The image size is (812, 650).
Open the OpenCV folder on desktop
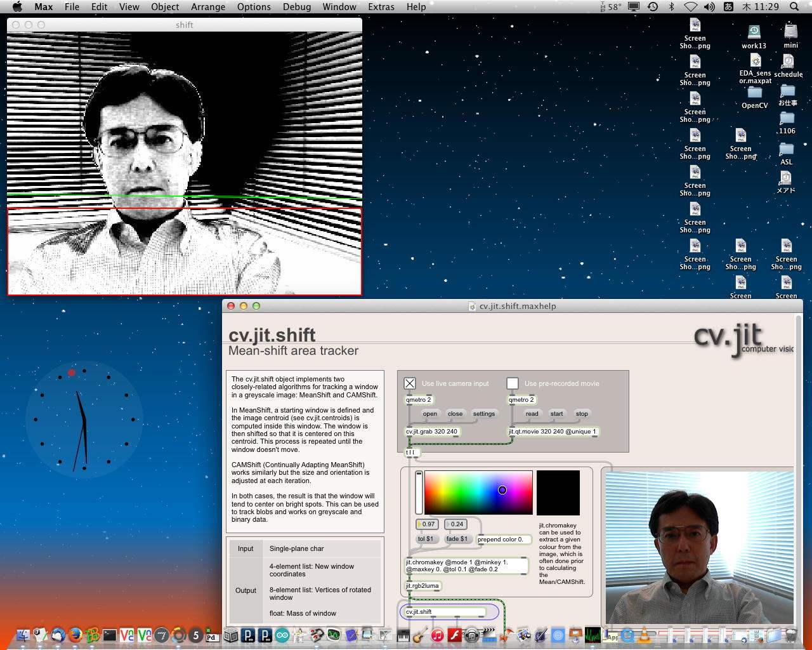754,93
